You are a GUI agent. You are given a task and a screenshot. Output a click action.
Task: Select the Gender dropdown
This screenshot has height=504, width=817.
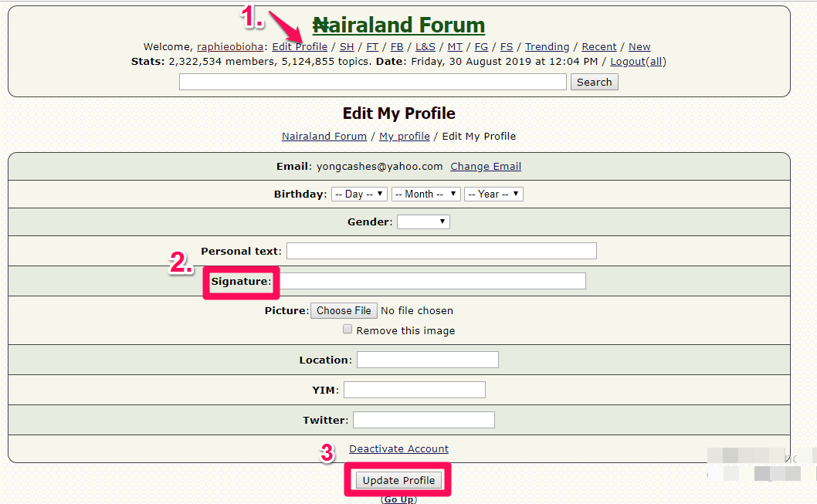coord(423,222)
